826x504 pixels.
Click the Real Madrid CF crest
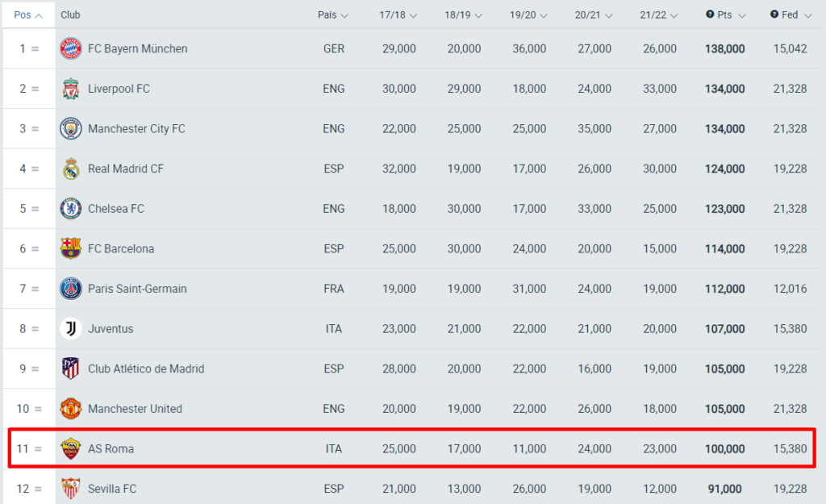pyautogui.click(x=71, y=169)
